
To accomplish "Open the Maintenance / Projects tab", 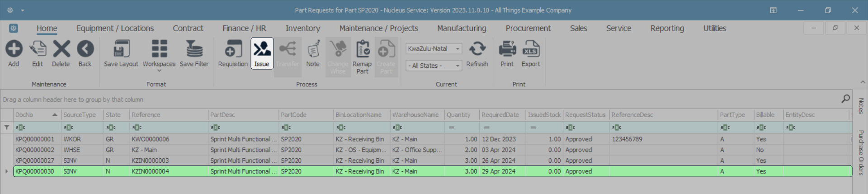I will [x=379, y=28].
